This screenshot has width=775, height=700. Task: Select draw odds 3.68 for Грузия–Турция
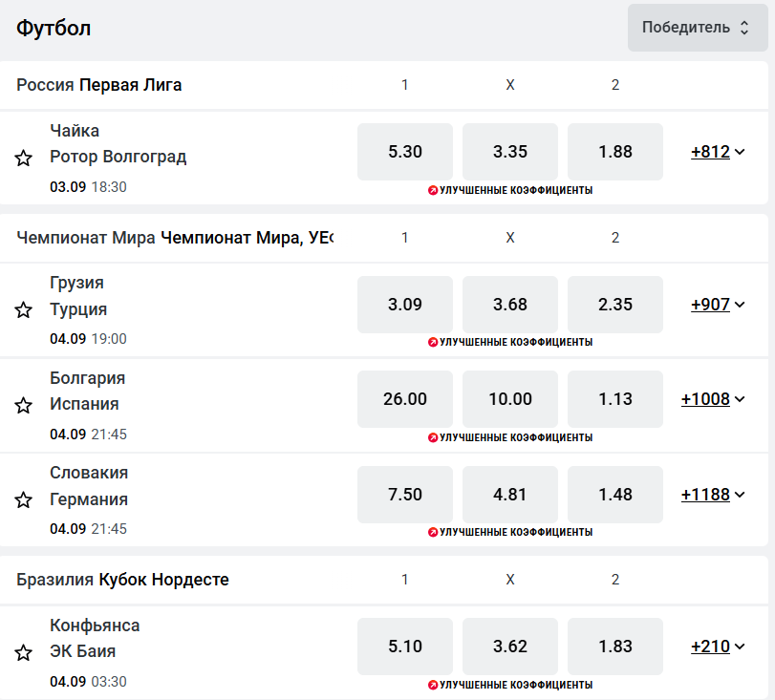click(x=510, y=305)
